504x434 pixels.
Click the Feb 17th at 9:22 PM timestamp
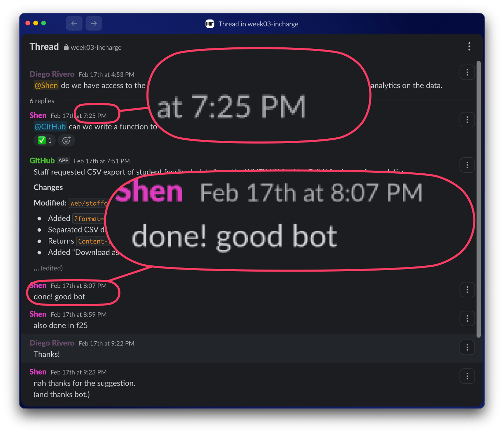106,343
